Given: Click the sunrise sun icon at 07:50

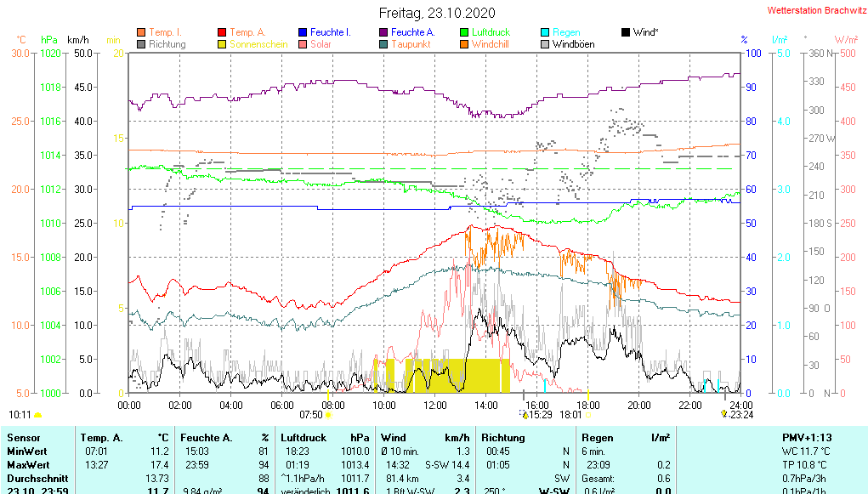Looking at the screenshot, I should click(x=328, y=415).
